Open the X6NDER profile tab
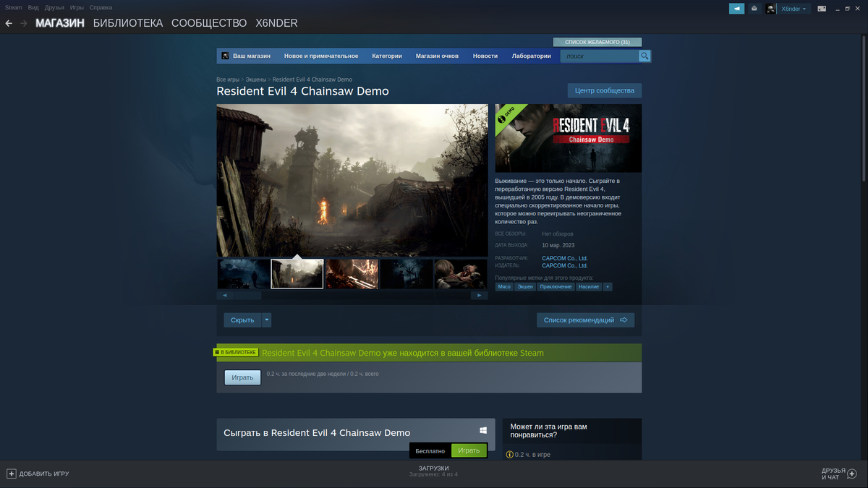This screenshot has height=488, width=868. (x=277, y=23)
